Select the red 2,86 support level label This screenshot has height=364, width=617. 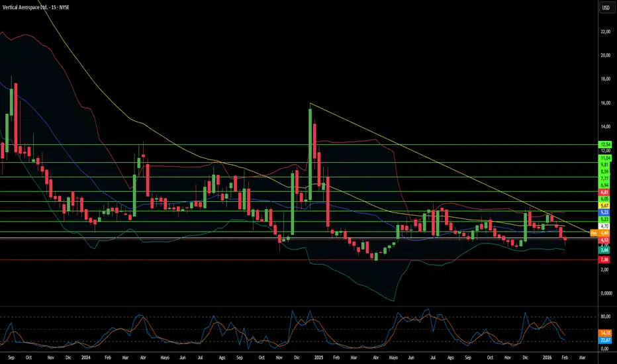[604, 259]
